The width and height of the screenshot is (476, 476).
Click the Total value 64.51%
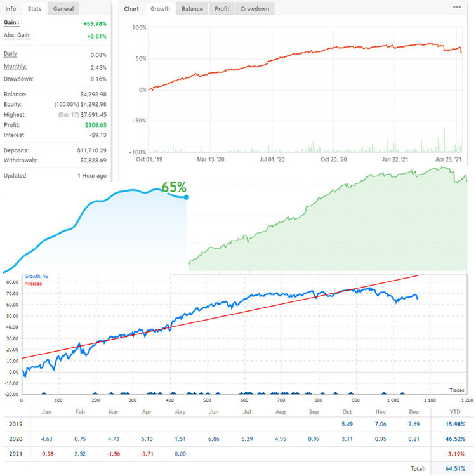pyautogui.click(x=455, y=469)
